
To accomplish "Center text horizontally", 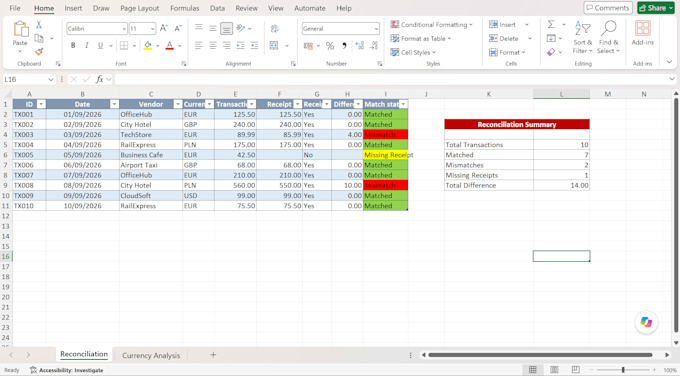I will tap(212, 46).
